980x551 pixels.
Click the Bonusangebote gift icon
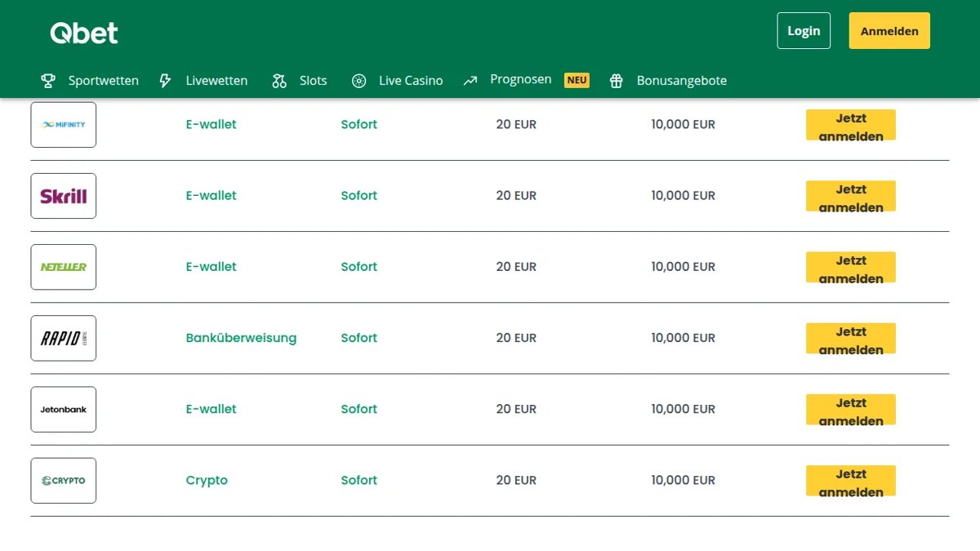click(x=617, y=80)
